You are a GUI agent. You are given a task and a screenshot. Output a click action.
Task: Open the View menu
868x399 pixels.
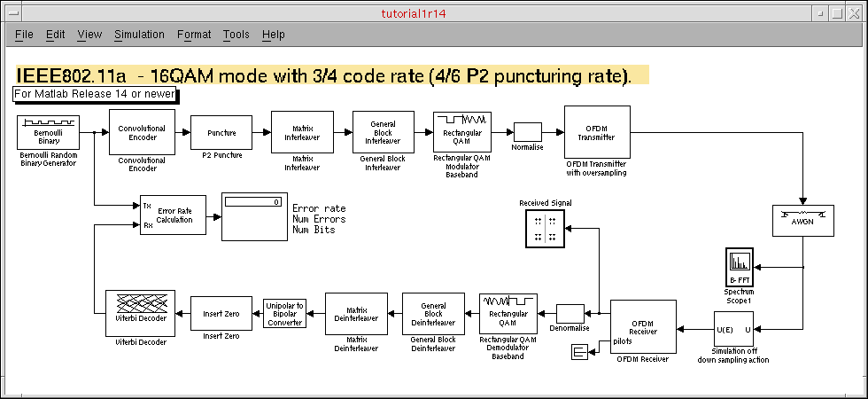[89, 35]
